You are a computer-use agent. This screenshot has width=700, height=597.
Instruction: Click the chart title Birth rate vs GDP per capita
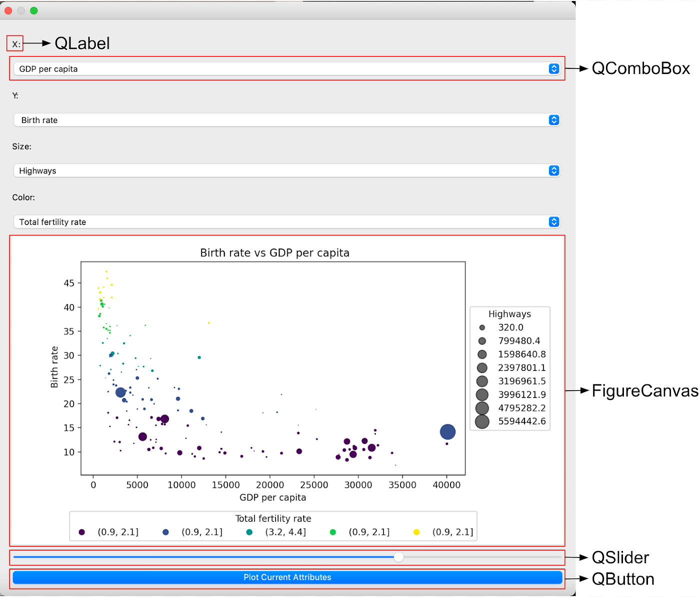coord(274,252)
